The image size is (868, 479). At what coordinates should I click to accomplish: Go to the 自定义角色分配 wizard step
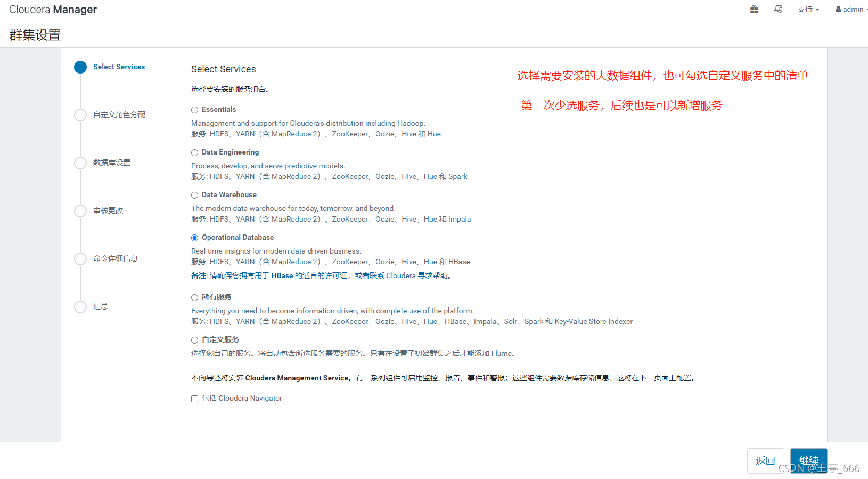[119, 115]
